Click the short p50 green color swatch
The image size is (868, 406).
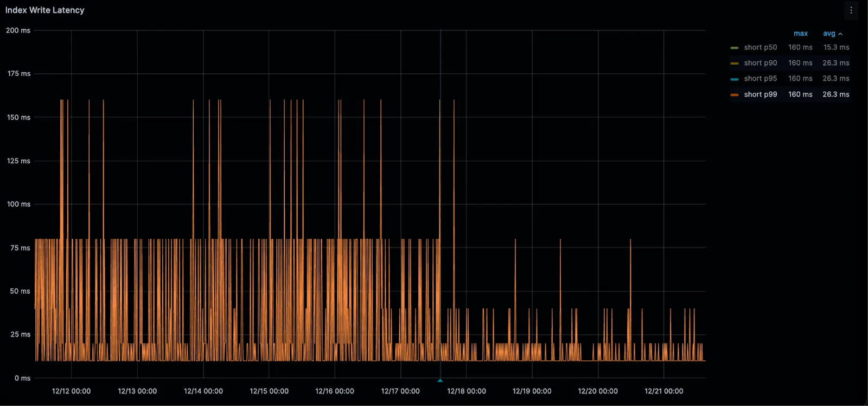[x=735, y=48]
